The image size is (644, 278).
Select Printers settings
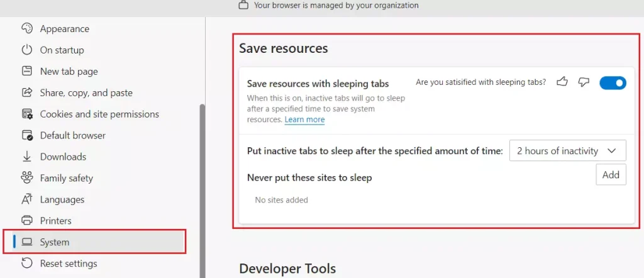(56, 221)
